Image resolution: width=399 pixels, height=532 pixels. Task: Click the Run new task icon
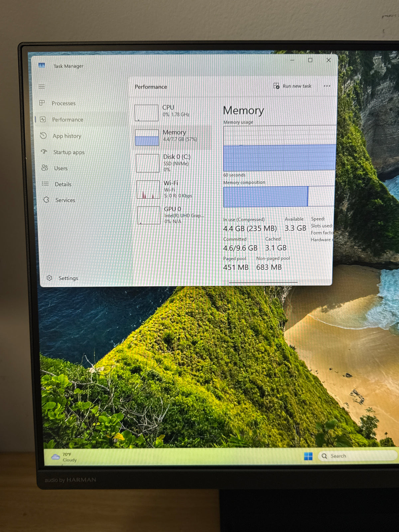point(276,86)
